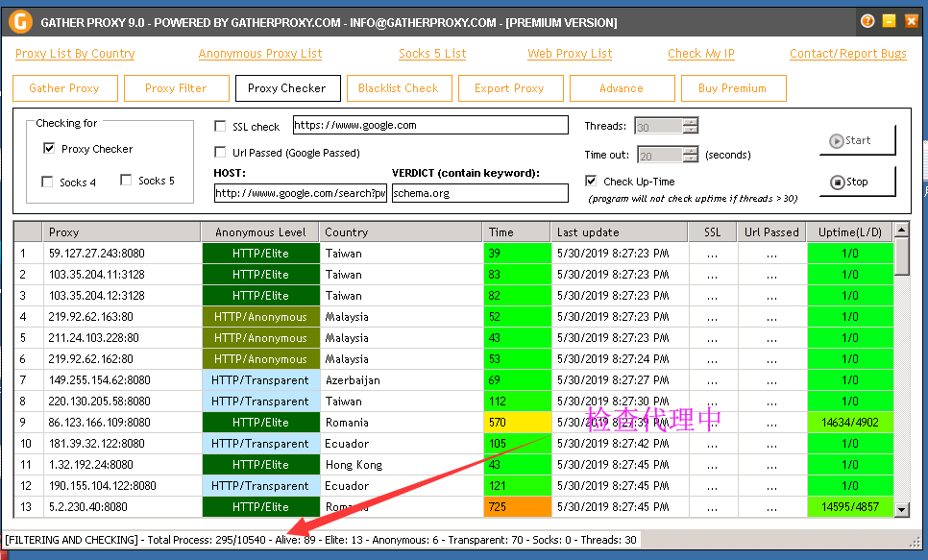This screenshot has height=560, width=928.
Task: Click the Stop button
Action: 857,182
